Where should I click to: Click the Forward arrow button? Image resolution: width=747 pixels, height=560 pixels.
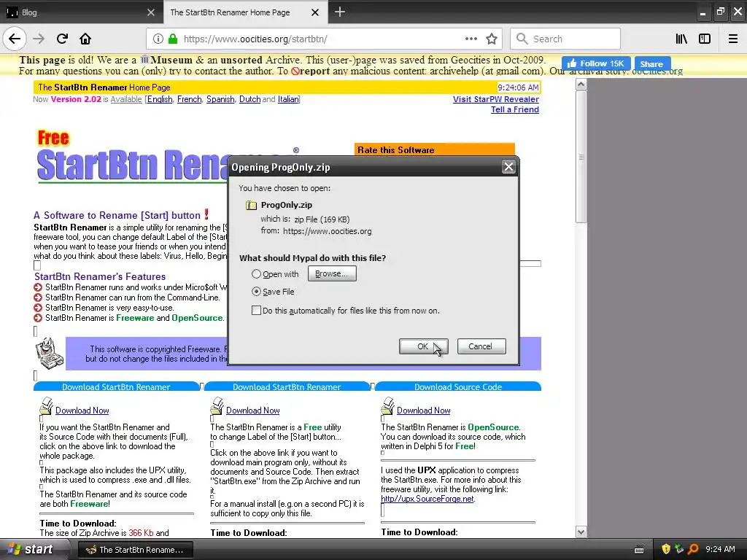39,39
